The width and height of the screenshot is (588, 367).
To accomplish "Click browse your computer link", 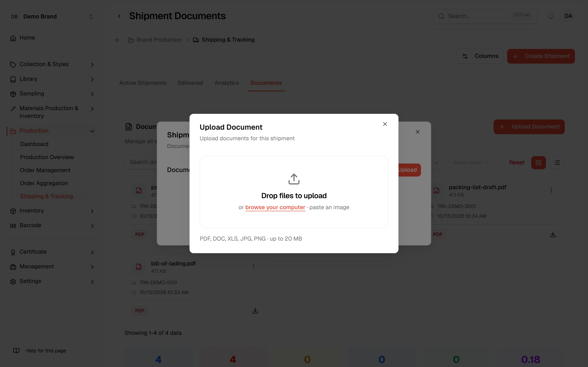I will point(275,207).
